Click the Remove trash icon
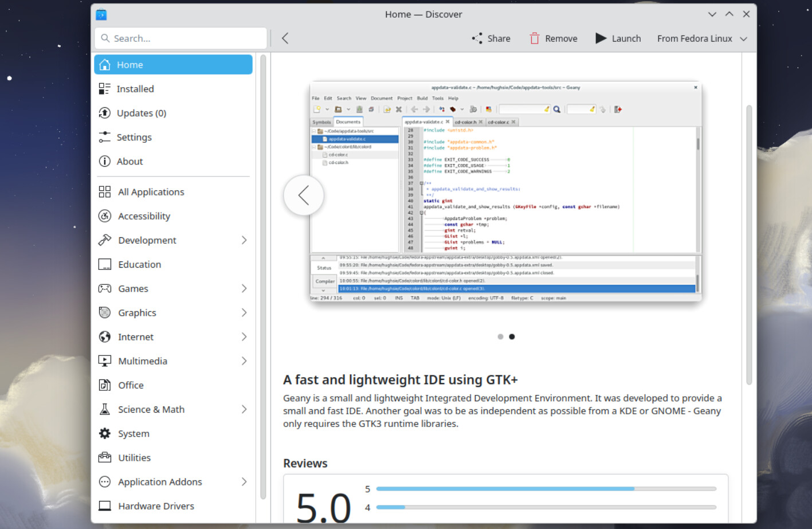Screen dimensions: 812x529 pos(534,38)
